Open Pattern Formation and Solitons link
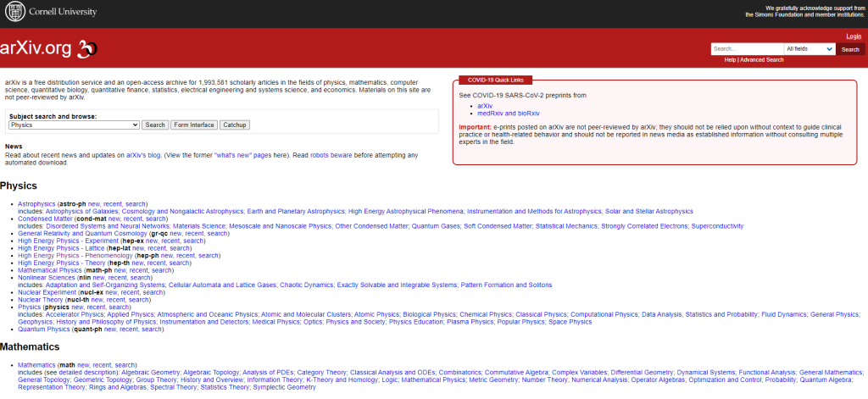Image resolution: width=868 pixels, height=399 pixels. [x=507, y=285]
